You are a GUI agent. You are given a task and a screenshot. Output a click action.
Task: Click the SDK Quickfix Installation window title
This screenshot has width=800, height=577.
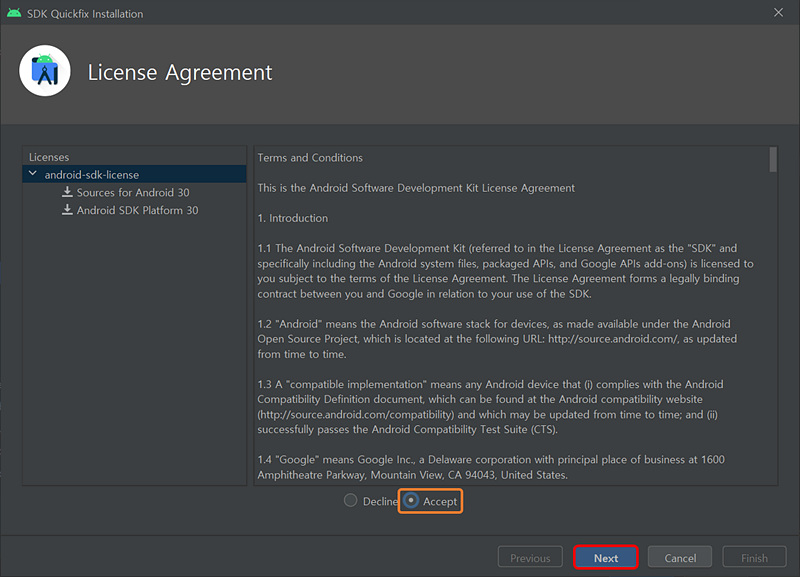(x=85, y=14)
